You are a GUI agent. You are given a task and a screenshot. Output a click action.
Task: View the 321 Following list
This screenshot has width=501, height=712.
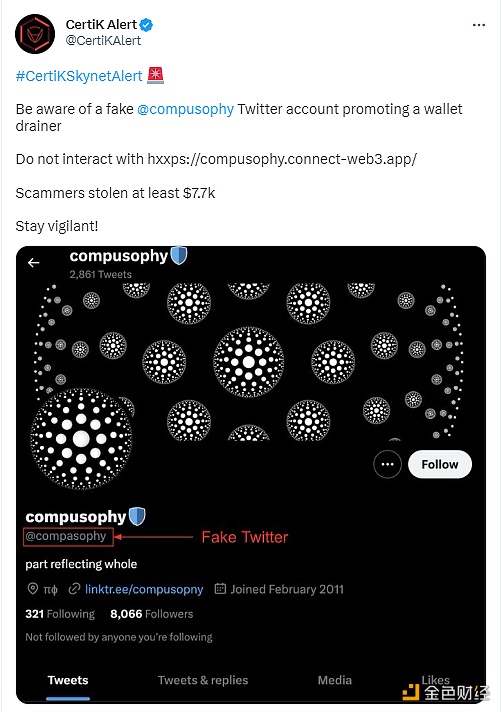pyautogui.click(x=60, y=614)
